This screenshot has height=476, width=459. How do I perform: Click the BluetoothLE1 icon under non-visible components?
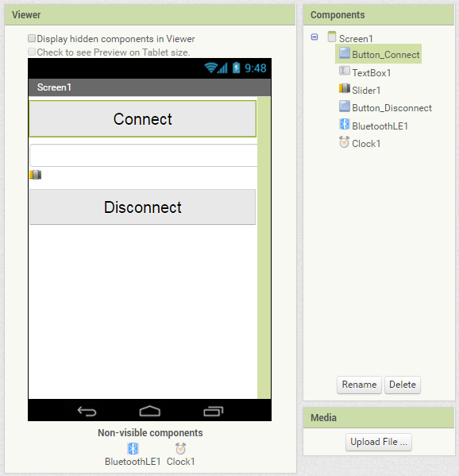point(133,448)
